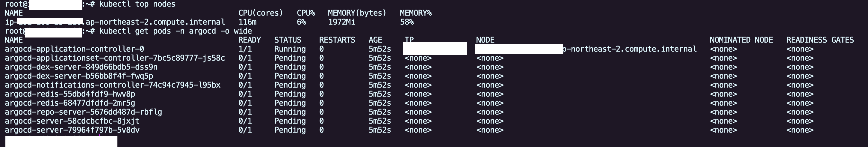The height and width of the screenshot is (147, 868).
Task: Click the RESTARTS column header
Action: pyautogui.click(x=337, y=40)
